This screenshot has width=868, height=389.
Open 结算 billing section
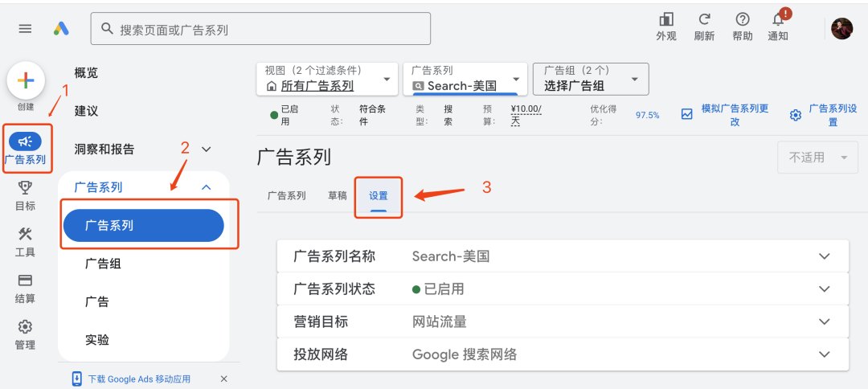pyautogui.click(x=26, y=289)
